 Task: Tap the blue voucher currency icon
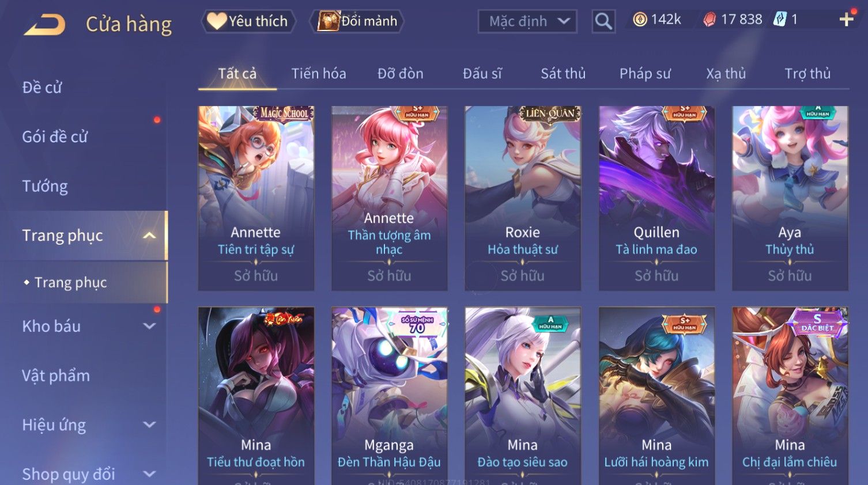(x=780, y=20)
